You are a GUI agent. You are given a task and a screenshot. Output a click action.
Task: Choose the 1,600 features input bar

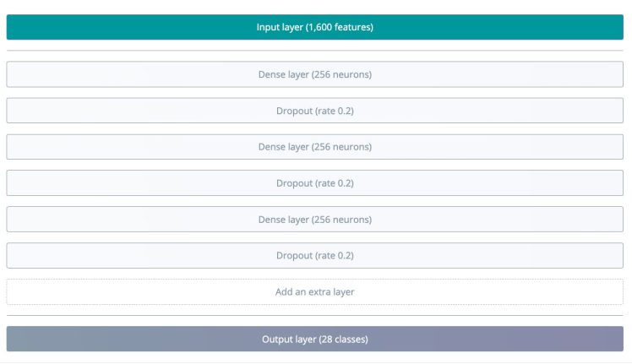coord(315,27)
